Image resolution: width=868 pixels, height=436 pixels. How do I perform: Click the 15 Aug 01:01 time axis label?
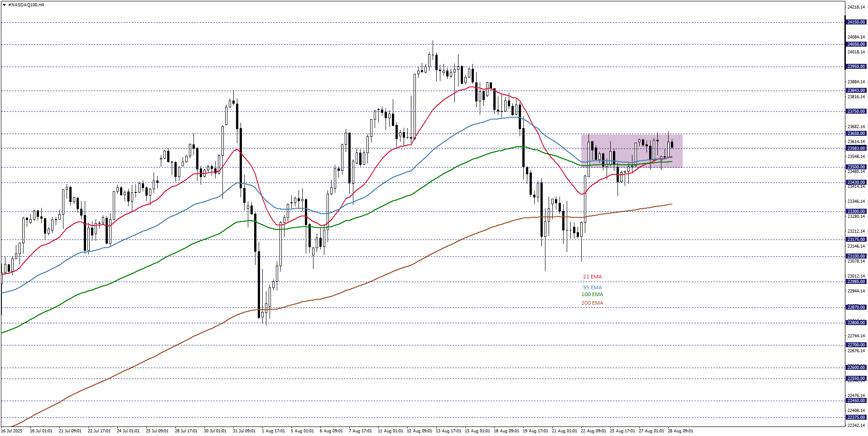tap(477, 431)
